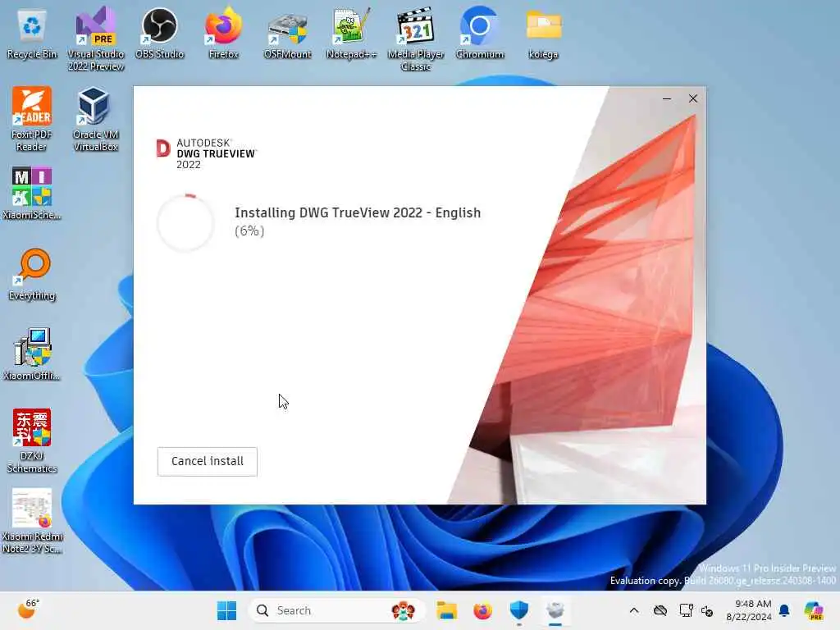Image resolution: width=840 pixels, height=630 pixels.
Task: Select the Firefox desktop shortcut
Action: pyautogui.click(x=223, y=34)
